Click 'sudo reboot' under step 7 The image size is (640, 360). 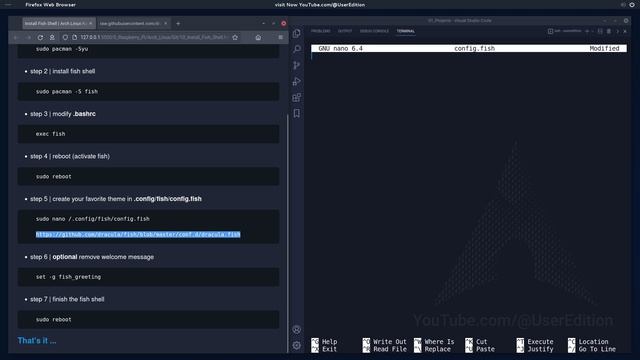[x=53, y=320]
